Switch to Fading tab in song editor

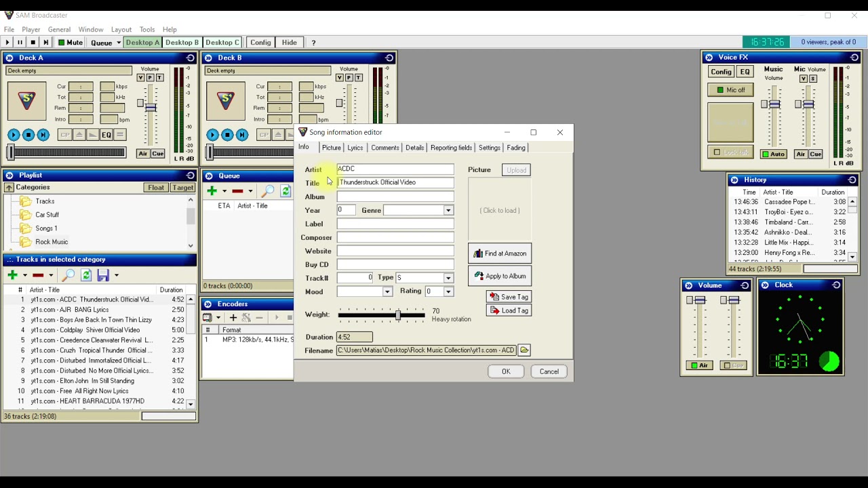click(516, 148)
